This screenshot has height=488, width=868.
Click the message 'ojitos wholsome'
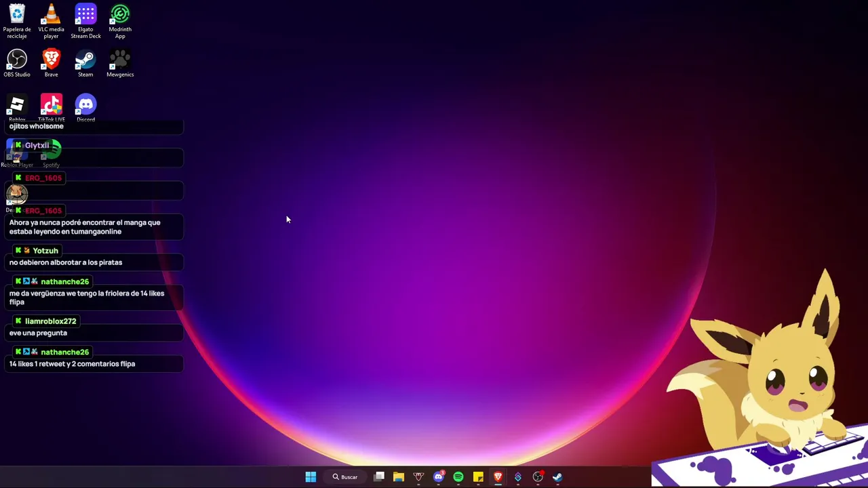click(x=37, y=126)
